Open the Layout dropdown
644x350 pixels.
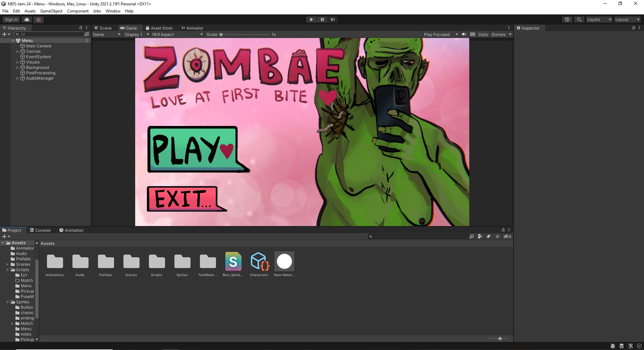click(x=627, y=19)
